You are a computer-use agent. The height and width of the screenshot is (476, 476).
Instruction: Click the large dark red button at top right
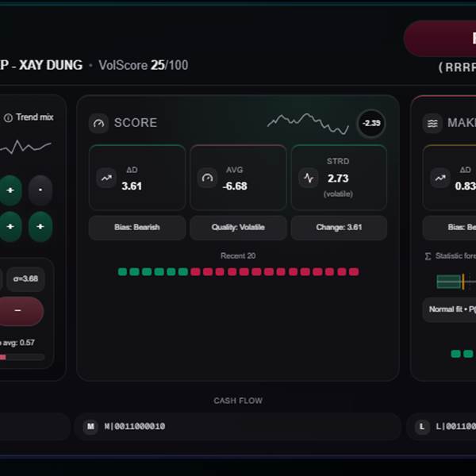click(440, 39)
